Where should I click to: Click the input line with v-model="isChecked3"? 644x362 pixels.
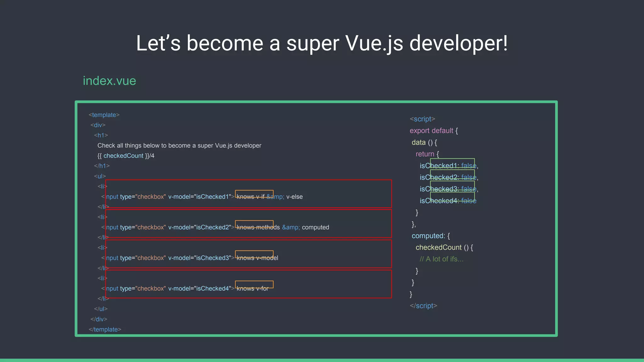point(190,258)
